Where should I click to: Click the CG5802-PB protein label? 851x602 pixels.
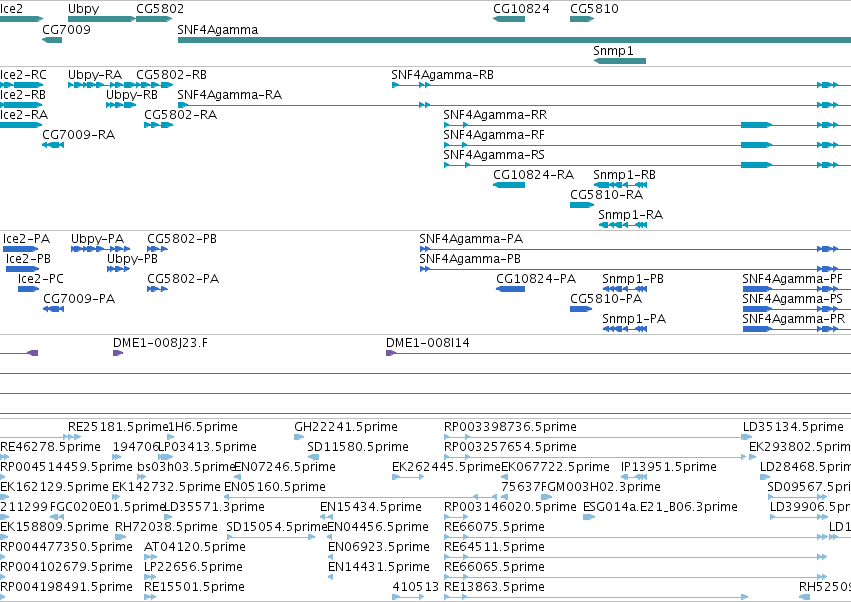tap(182, 239)
